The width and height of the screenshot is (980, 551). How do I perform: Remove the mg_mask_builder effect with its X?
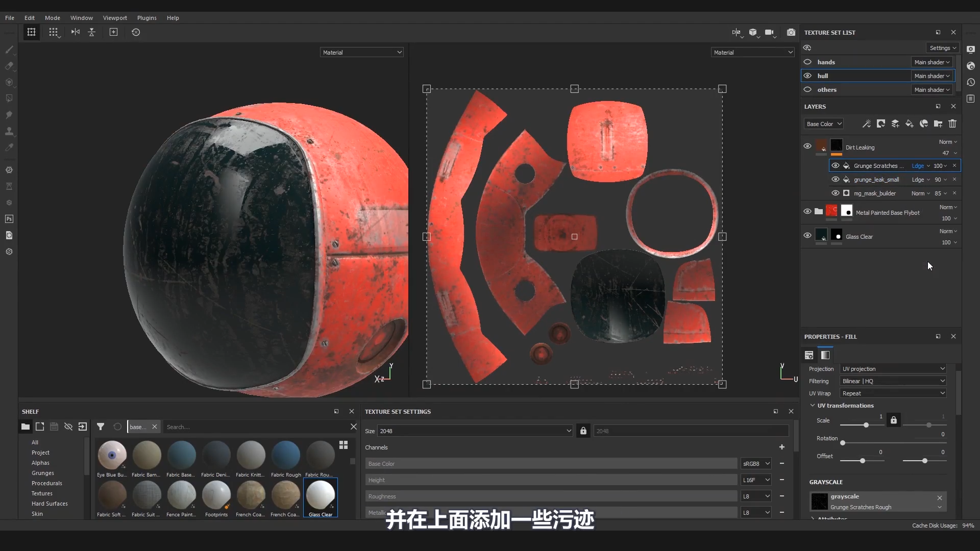coord(954,193)
